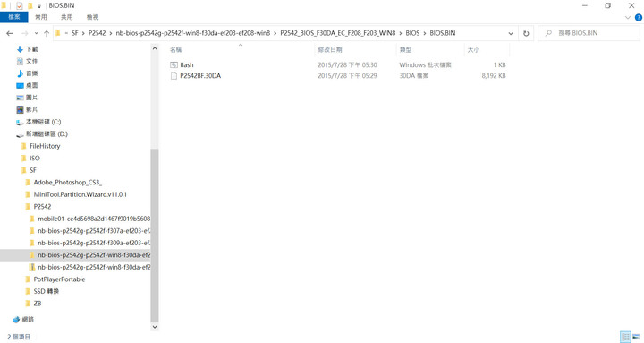The width and height of the screenshot is (644, 343).
Task: Click the 8,192 KB size cell
Action: [493, 75]
